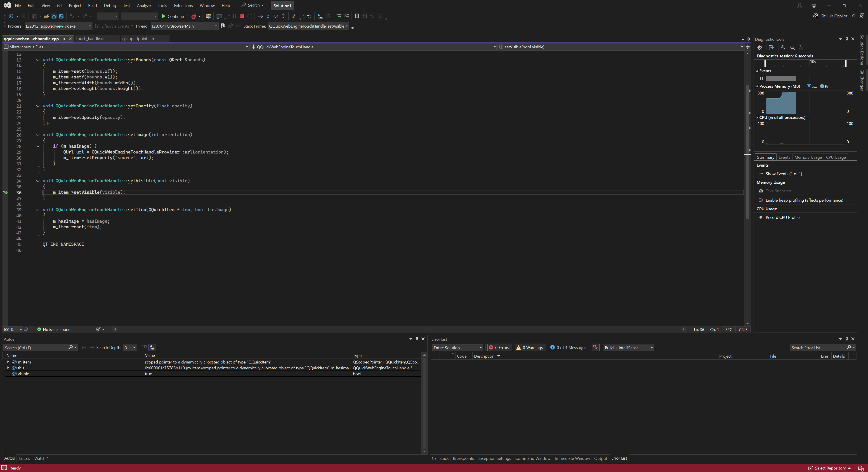Screen dimensions: 868x472
Task: Open the Entire Solution scope dropdown
Action: coord(457,348)
